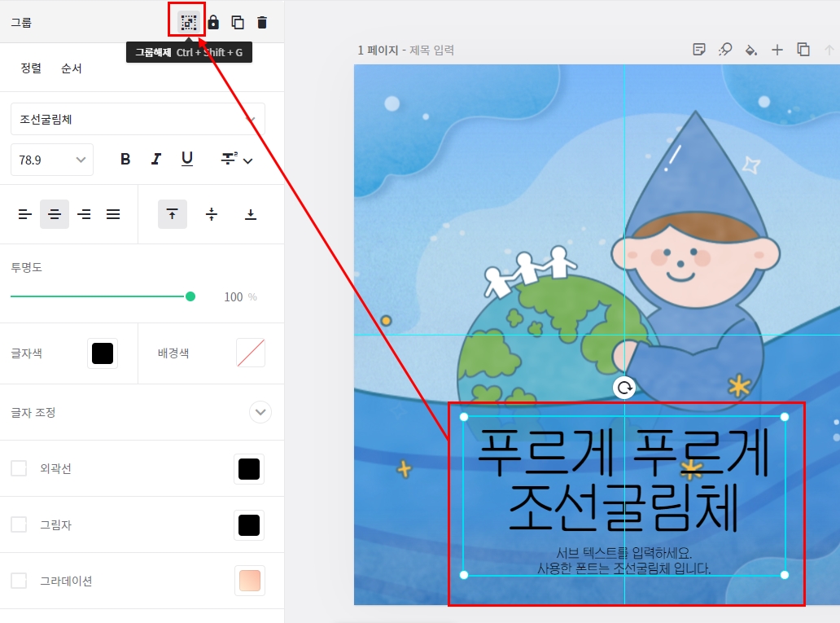Apply bold formatting to the text
This screenshot has height=623, width=840.
pos(125,159)
